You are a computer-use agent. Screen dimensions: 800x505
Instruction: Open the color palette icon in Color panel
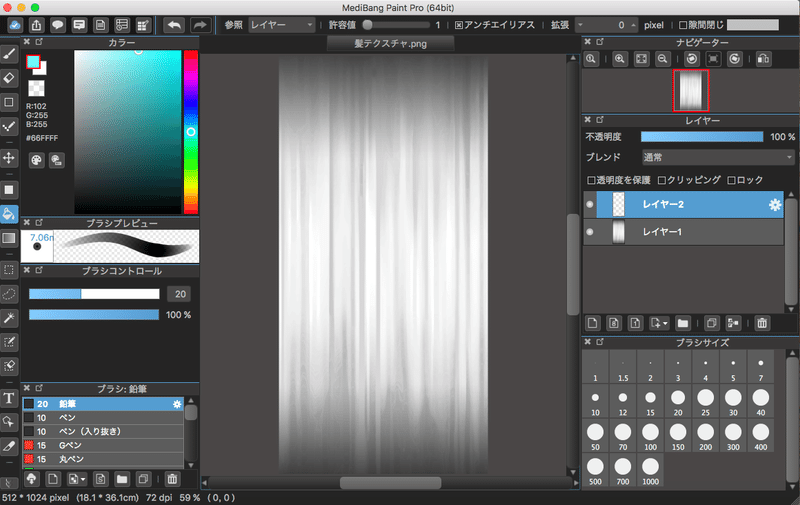(36, 161)
